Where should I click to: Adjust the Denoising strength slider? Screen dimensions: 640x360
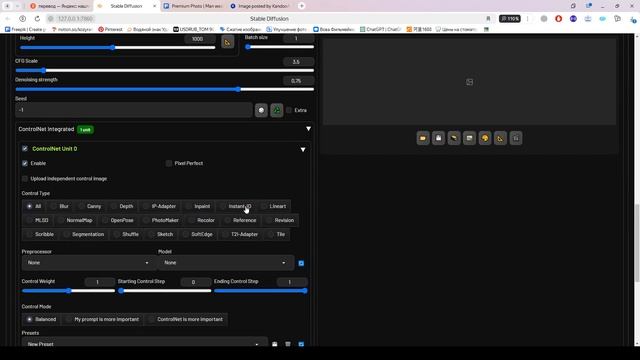[164, 89]
